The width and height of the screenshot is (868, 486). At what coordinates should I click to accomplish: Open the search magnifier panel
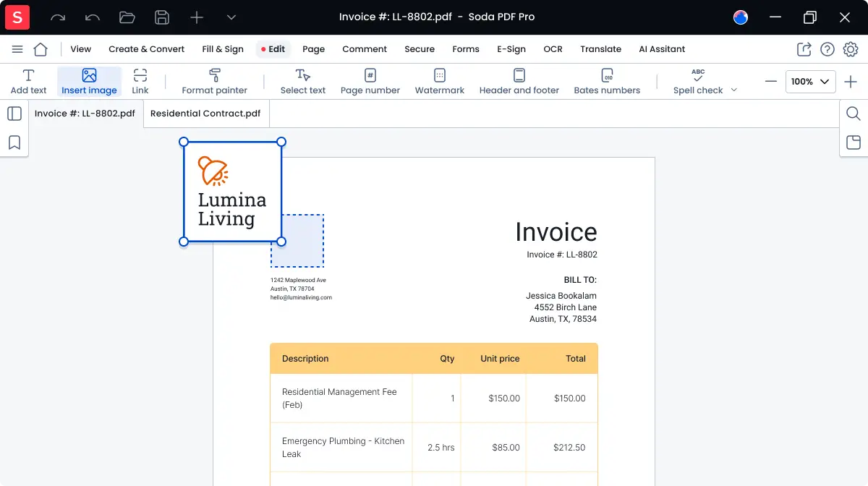(x=853, y=114)
